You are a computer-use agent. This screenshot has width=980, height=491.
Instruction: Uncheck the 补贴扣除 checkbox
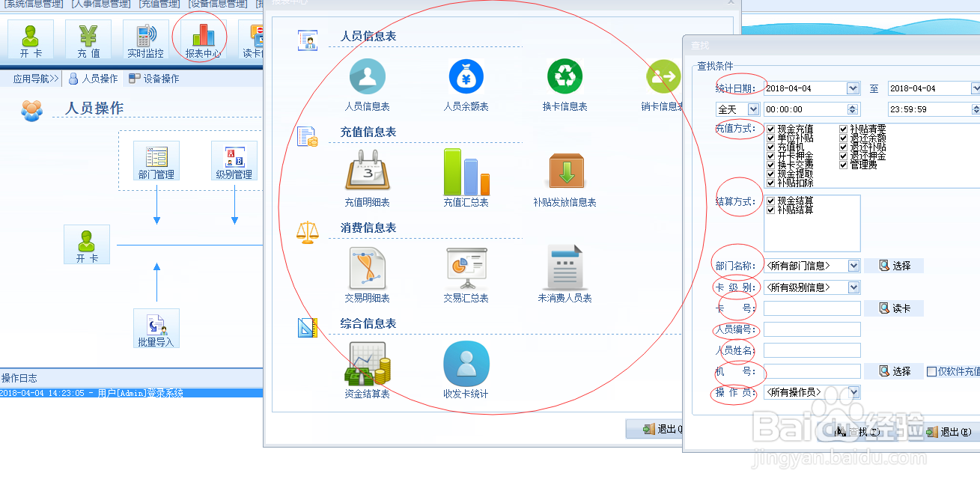click(x=771, y=183)
